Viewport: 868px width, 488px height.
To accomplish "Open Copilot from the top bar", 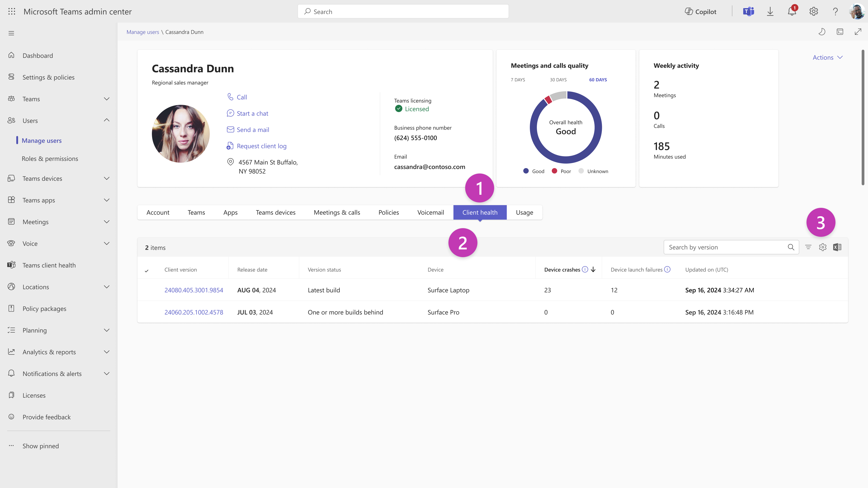I will tap(701, 11).
